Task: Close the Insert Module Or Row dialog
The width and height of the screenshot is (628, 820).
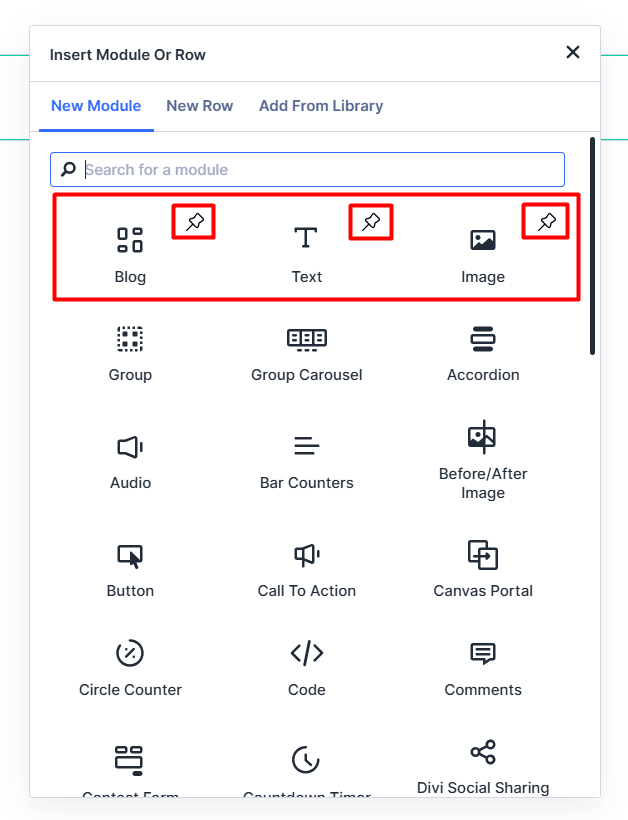Action: pyautogui.click(x=573, y=52)
